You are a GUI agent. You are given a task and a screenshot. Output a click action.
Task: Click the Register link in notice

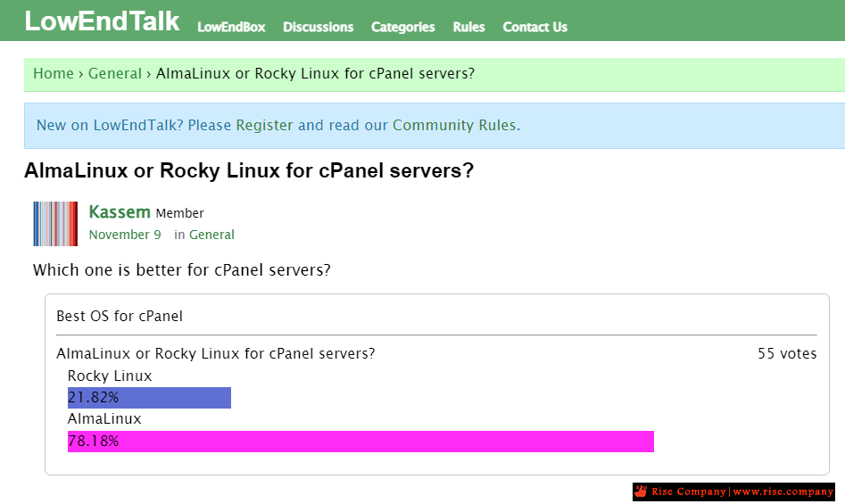point(265,125)
